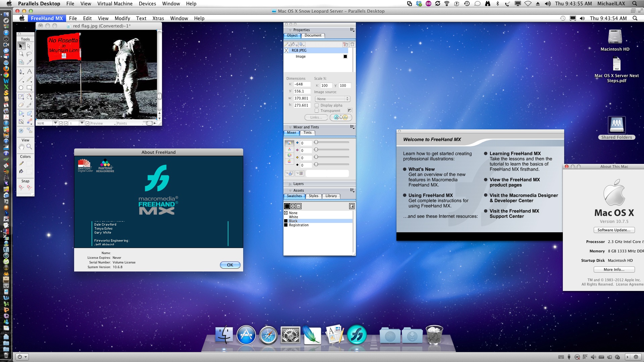Open the Properties panel options menu
The image size is (644, 362).
pyautogui.click(x=352, y=29)
